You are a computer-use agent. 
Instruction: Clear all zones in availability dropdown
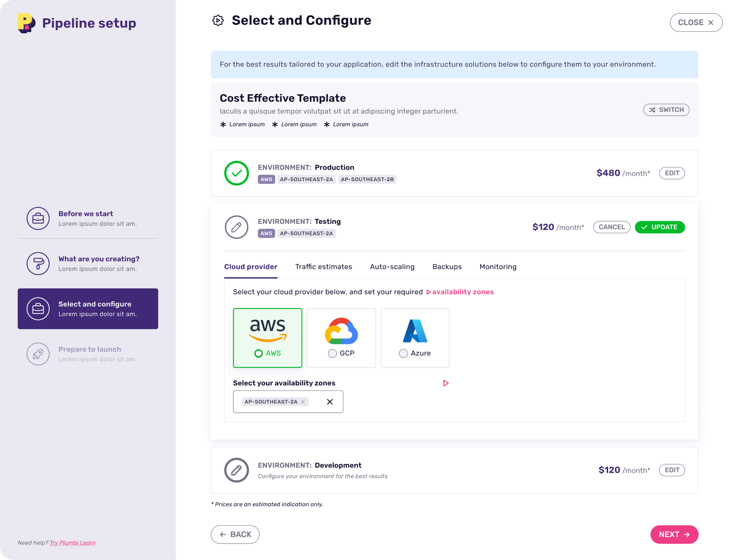coord(330,402)
